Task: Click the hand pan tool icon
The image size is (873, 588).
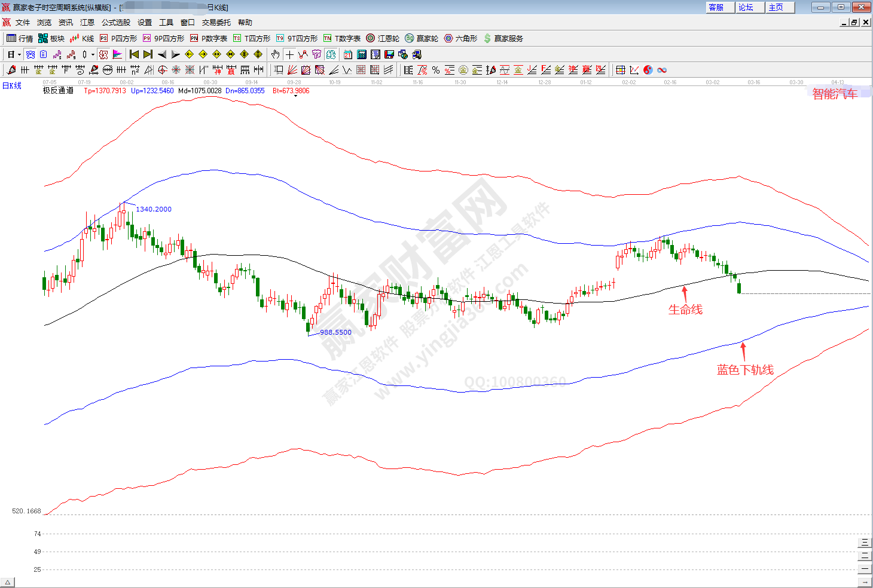Action: [x=275, y=54]
